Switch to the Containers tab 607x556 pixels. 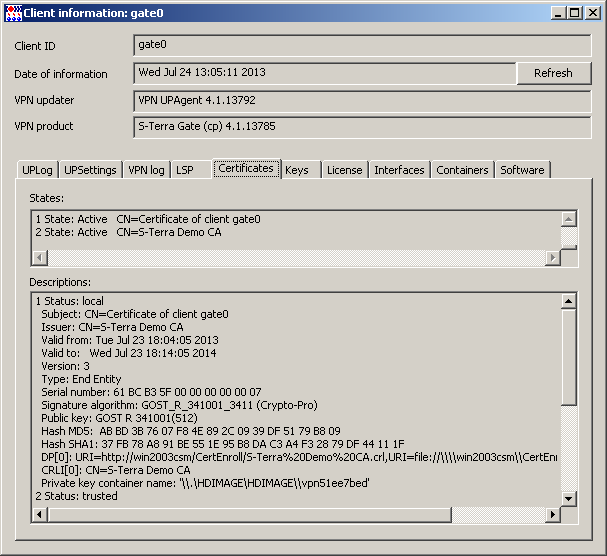462,170
